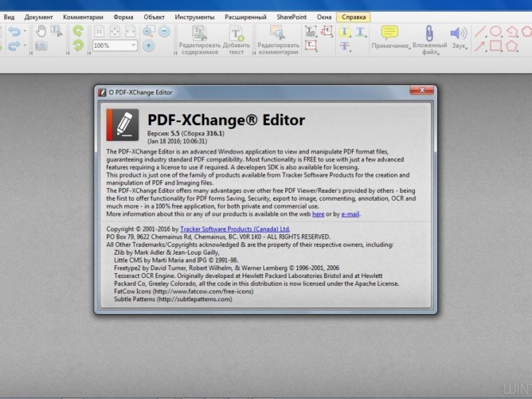The image size is (532, 399).
Task: Select the marquee zoom tool
Action: point(148,31)
